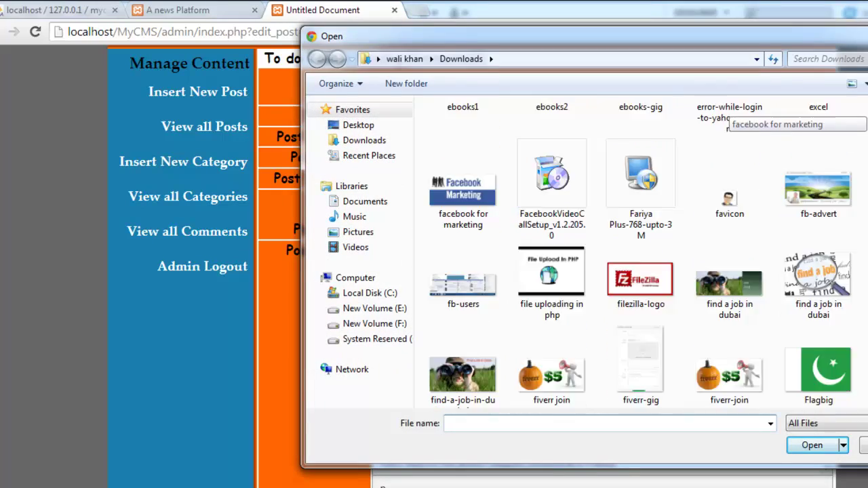868x488 pixels.
Task: Click the Admin Logout link
Action: pyautogui.click(x=203, y=266)
